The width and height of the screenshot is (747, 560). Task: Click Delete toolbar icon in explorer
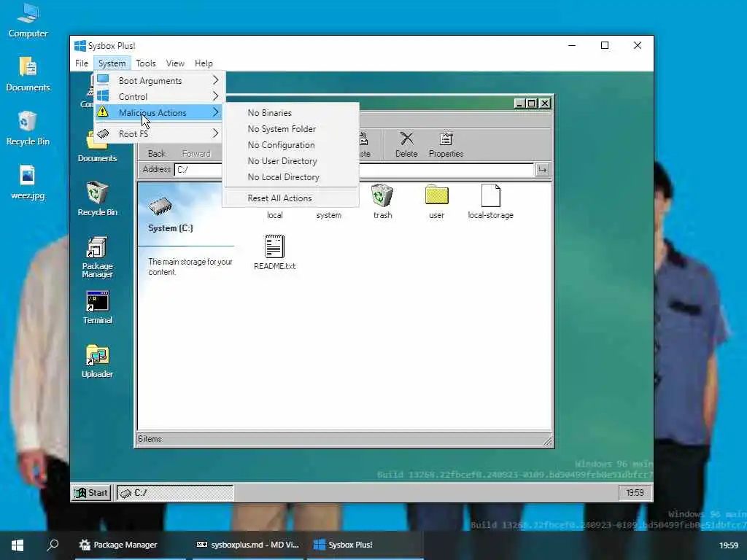click(406, 145)
